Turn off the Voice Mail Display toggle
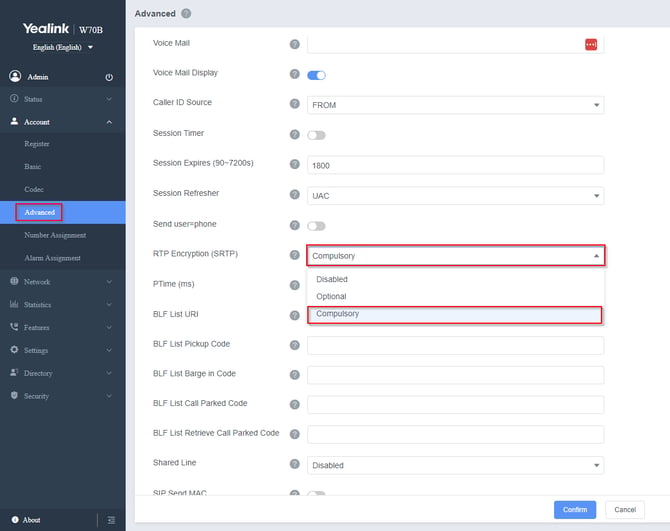Viewport: 670px width, 531px height. tap(316, 76)
